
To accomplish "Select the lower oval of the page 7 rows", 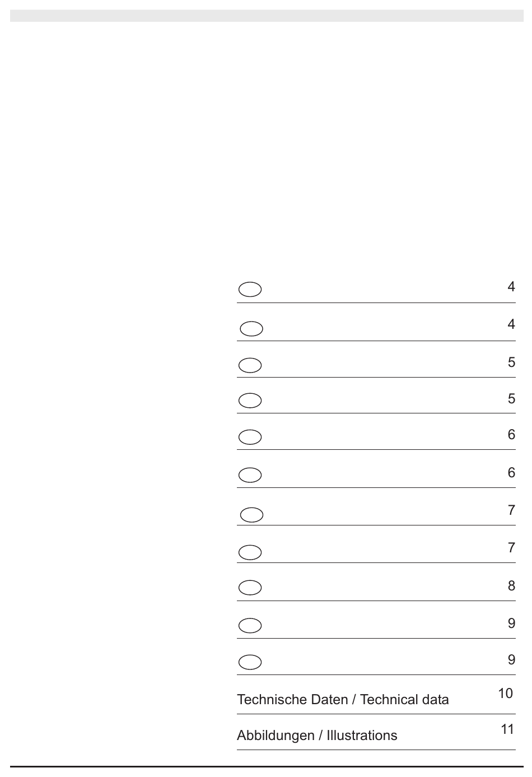I will pyautogui.click(x=250, y=552).
